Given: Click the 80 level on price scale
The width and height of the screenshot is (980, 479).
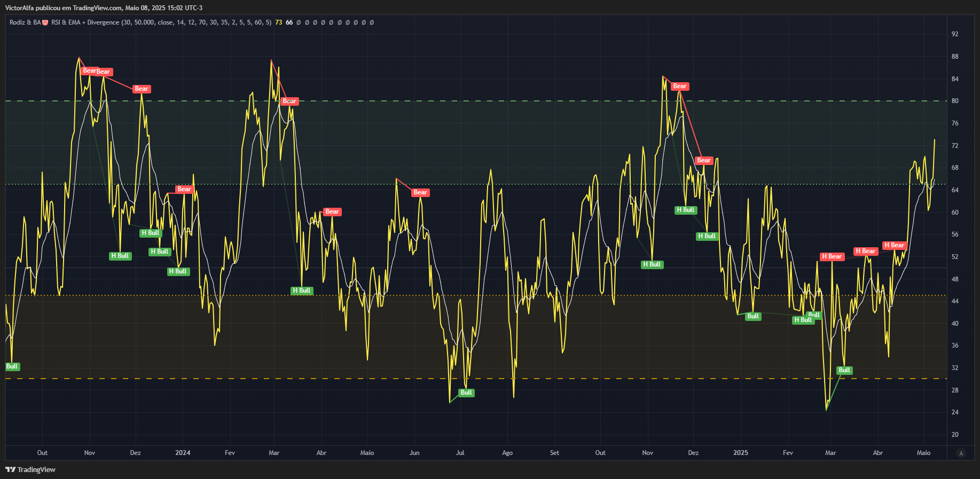Looking at the screenshot, I should 955,101.
